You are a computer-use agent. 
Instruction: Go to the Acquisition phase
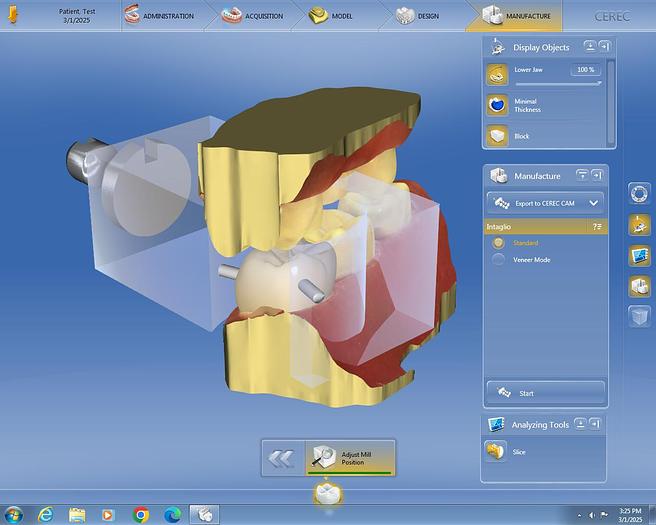253,16
